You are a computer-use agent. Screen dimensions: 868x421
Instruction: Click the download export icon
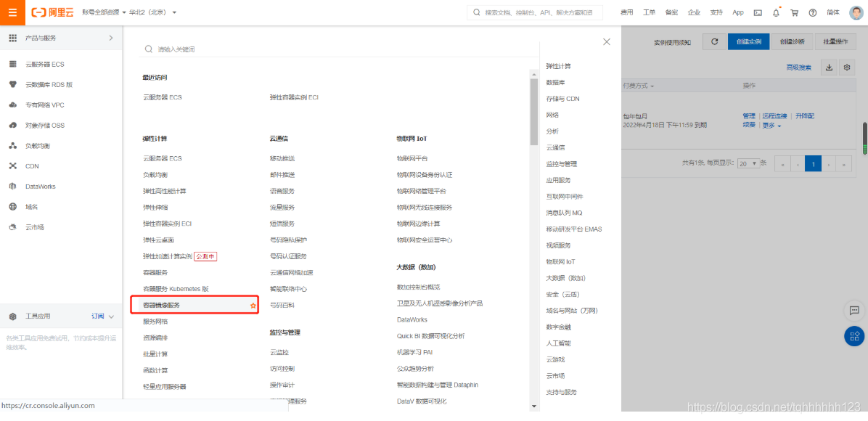coord(830,68)
